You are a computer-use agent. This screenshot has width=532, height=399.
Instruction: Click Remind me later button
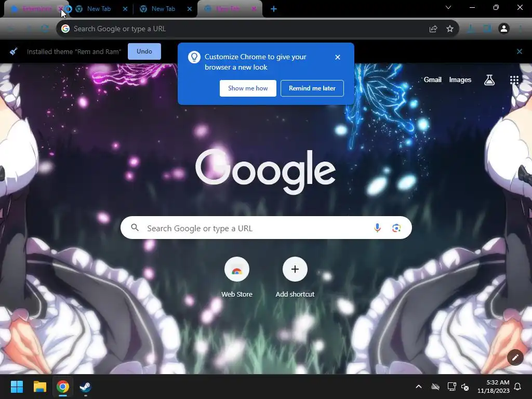pos(312,88)
